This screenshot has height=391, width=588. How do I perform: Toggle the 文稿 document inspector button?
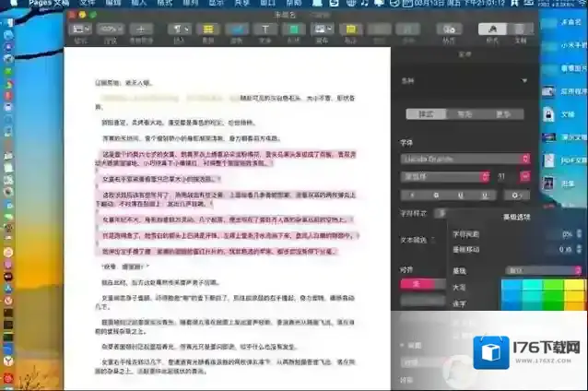(x=520, y=30)
